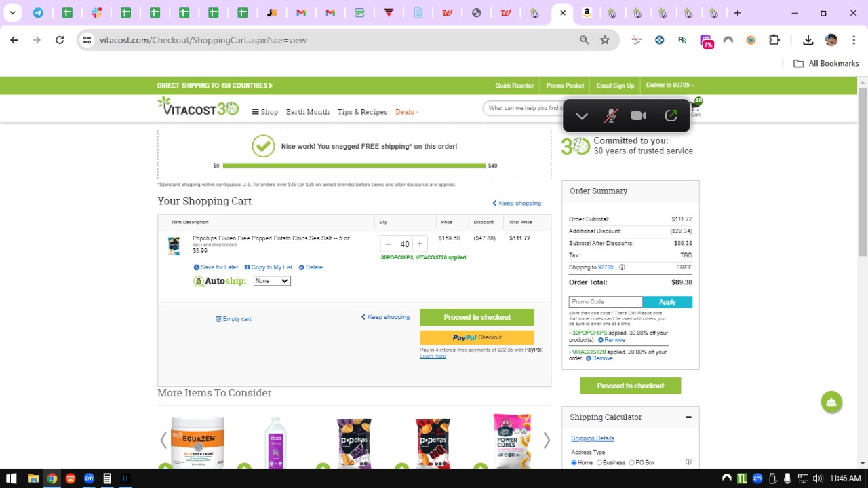The image size is (868, 488).
Task: Apply the promo code
Action: (667, 302)
